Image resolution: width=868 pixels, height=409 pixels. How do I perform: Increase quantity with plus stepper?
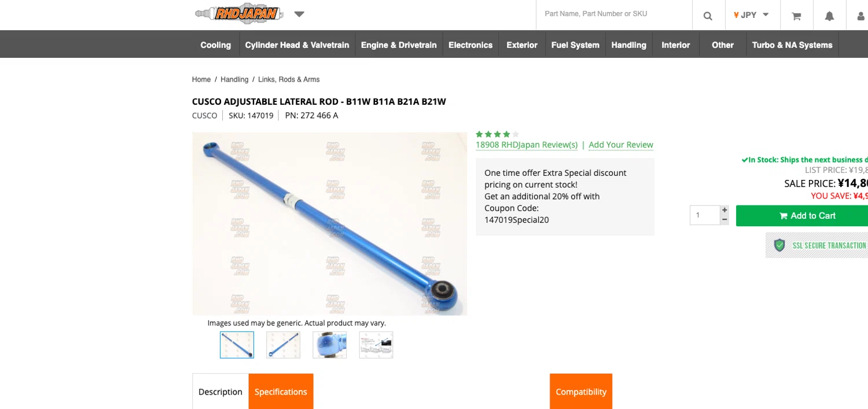click(724, 210)
